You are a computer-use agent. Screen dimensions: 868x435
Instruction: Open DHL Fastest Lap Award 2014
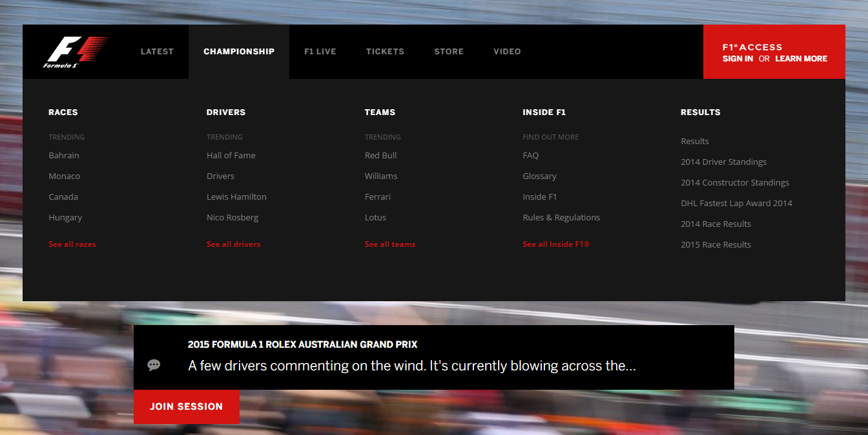pyautogui.click(x=736, y=204)
